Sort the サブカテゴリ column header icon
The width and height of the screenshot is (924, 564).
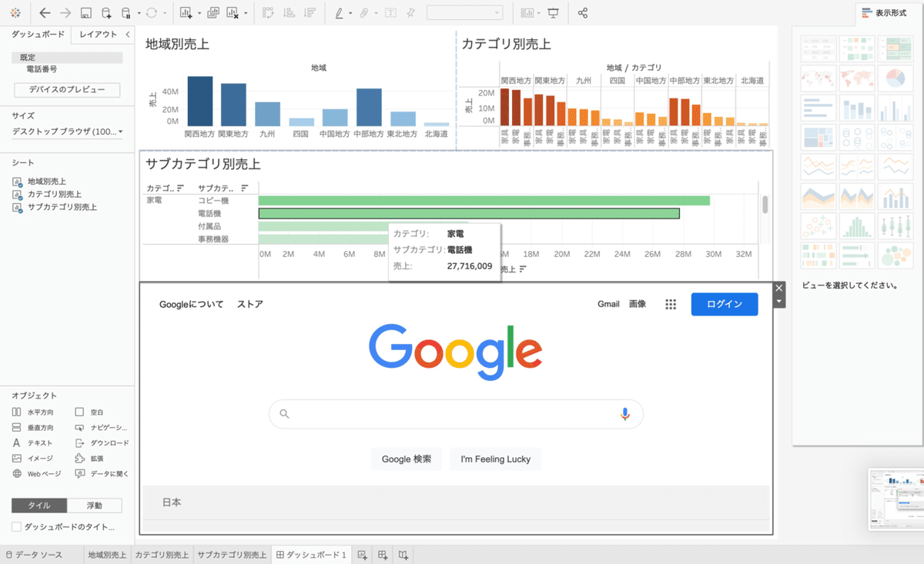coord(244,188)
